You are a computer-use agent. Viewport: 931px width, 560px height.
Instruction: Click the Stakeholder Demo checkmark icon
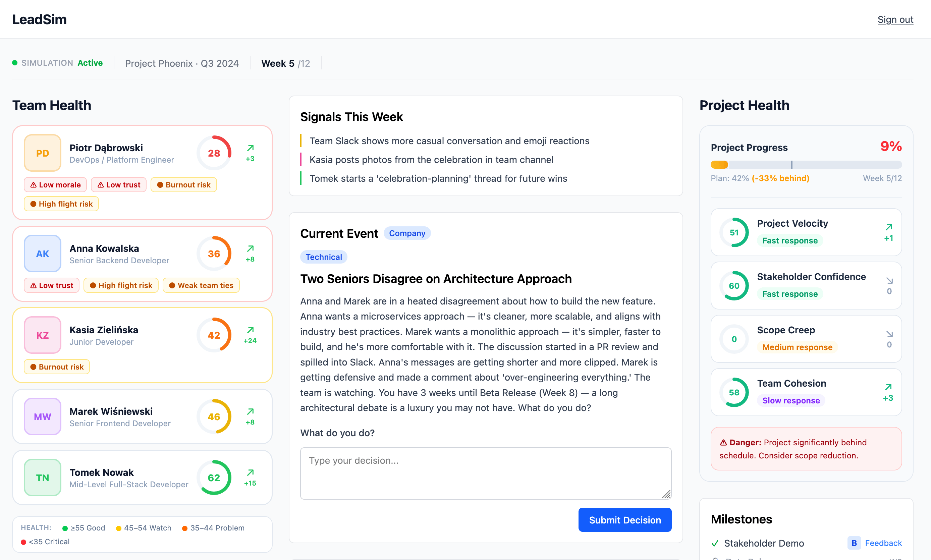(715, 543)
